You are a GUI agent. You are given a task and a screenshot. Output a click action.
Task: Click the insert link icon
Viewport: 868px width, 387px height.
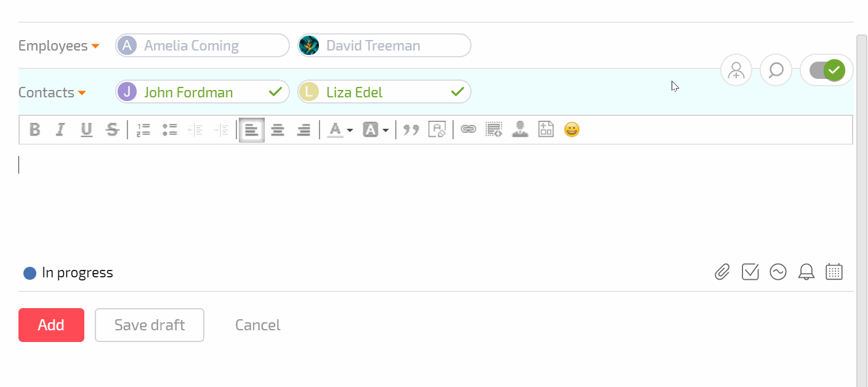click(x=468, y=129)
